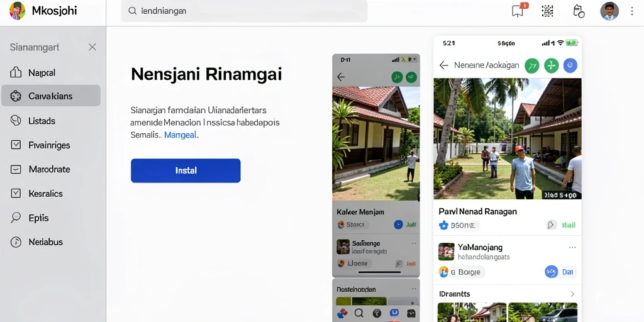The height and width of the screenshot is (322, 644).
Task: Open SaiTrengo post thumbnail
Action: 343,247
